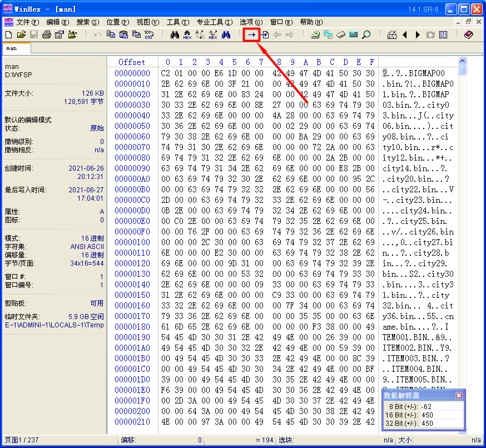The height and width of the screenshot is (448, 486).
Task: Click the Find Hex Values icon
Action: pos(187,35)
